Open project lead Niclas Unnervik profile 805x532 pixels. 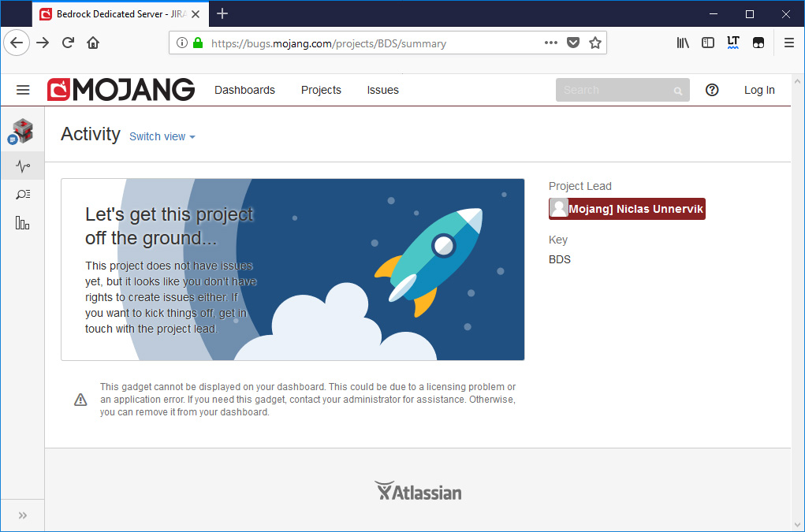627,209
